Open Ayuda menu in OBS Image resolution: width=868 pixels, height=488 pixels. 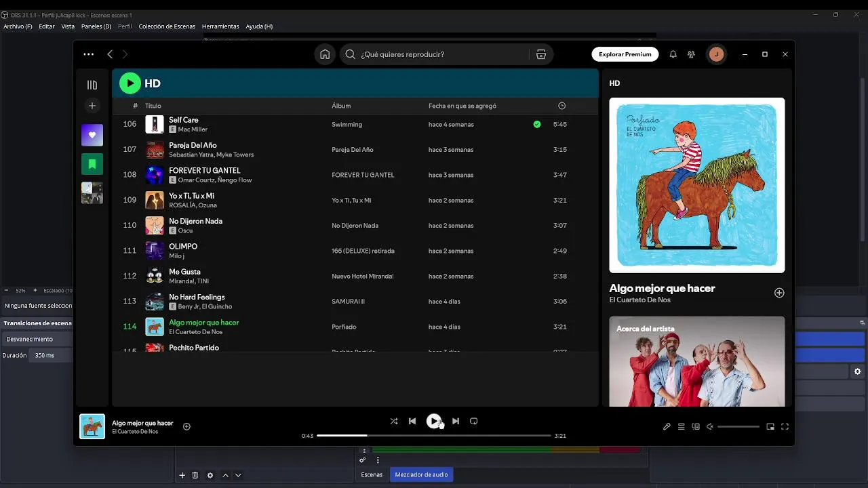tap(259, 26)
